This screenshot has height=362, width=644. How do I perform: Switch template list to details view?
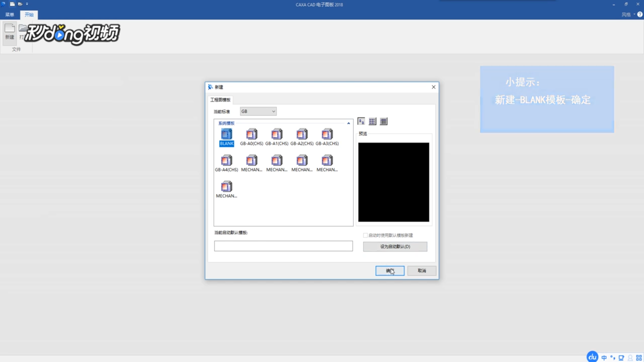[x=383, y=121]
